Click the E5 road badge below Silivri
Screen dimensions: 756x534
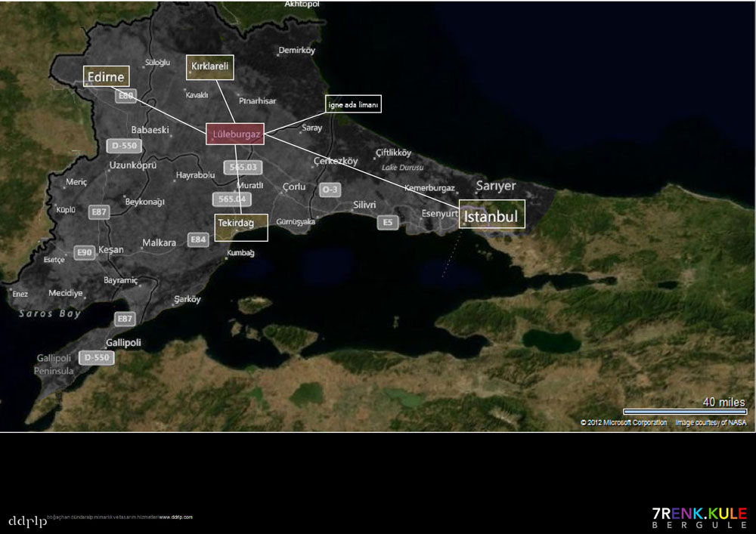coord(388,222)
